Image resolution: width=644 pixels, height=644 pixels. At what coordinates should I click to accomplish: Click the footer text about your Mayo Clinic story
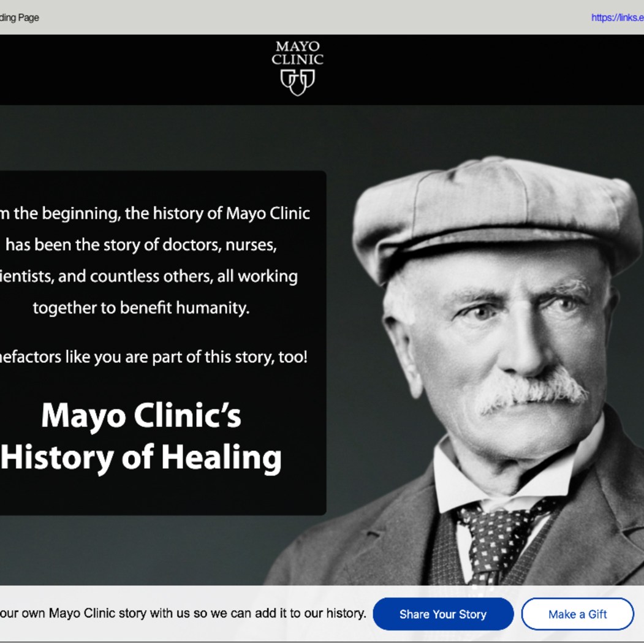click(x=183, y=613)
